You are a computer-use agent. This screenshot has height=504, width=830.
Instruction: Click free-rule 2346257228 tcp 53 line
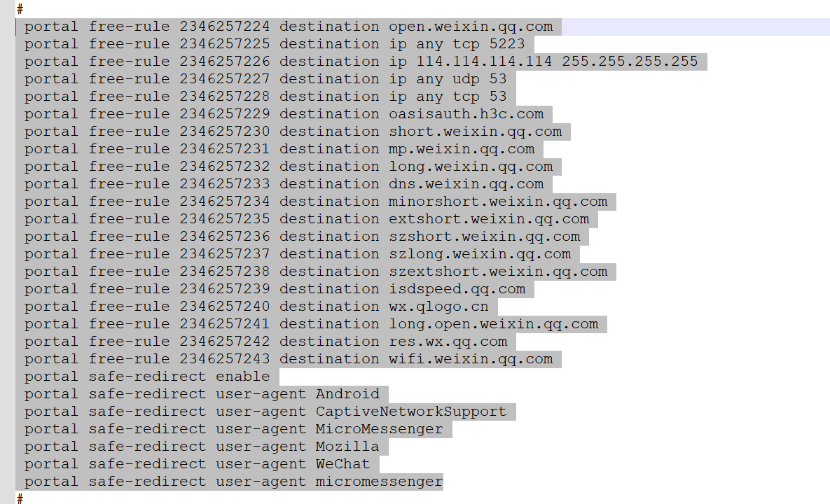click(265, 97)
